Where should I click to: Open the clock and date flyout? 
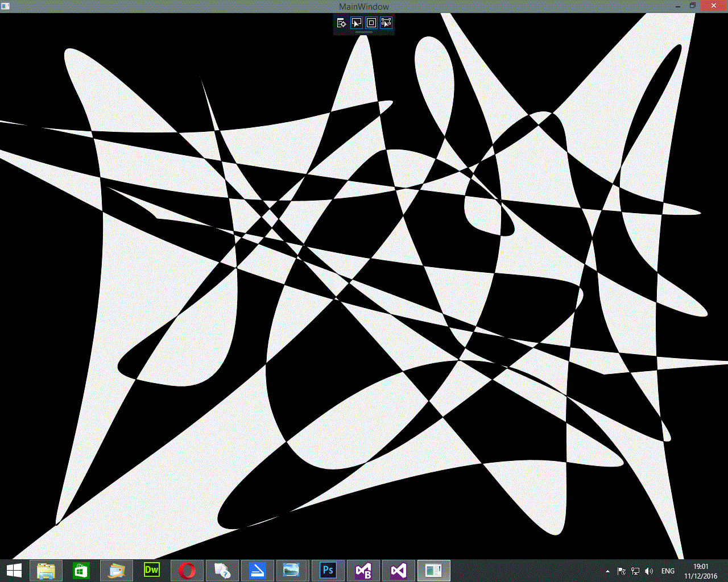click(701, 571)
